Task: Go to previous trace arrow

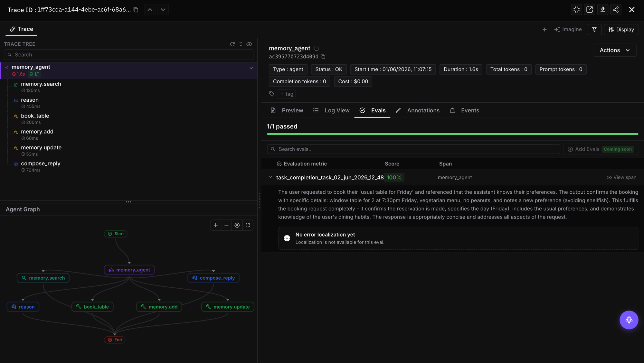Action: (150, 10)
